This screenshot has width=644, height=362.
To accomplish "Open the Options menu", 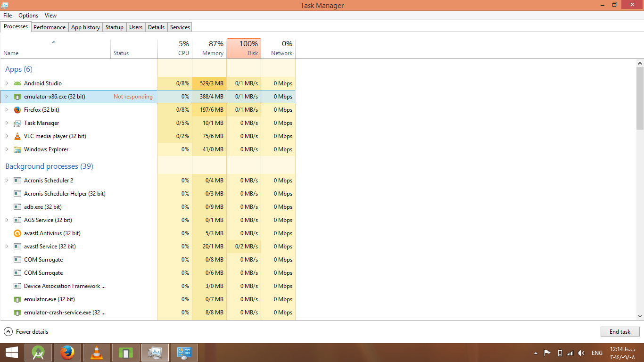I will pos(28,16).
